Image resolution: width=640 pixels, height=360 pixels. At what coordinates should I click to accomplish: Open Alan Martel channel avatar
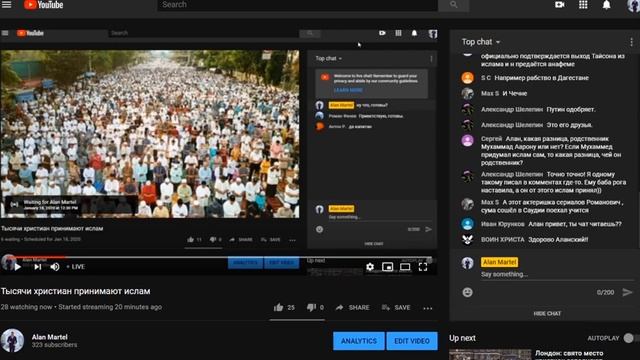[x=12, y=340]
